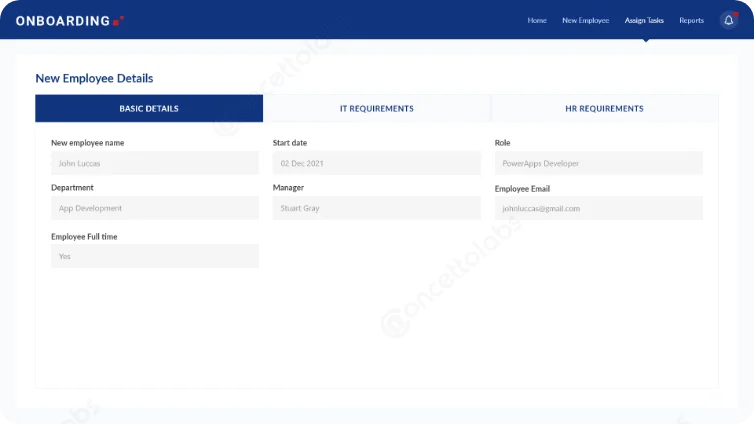Open the Reports nav item
Image resolution: width=754 pixels, height=424 pixels.
691,20
